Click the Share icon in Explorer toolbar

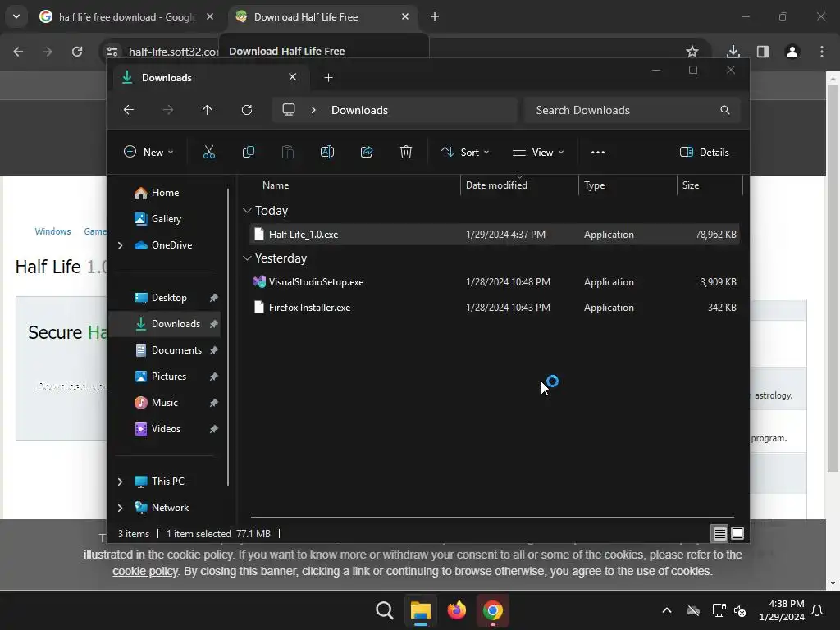pos(367,152)
